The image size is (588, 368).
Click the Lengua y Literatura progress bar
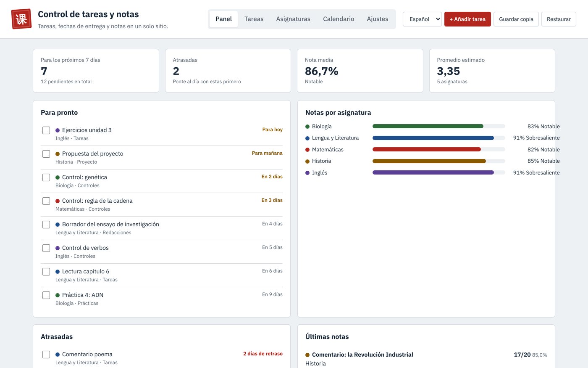pyautogui.click(x=438, y=138)
